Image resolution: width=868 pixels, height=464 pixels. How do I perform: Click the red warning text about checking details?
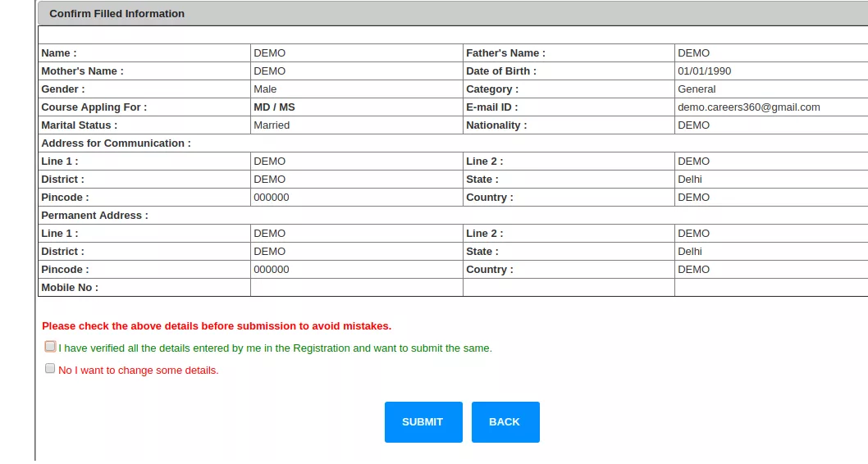217,325
